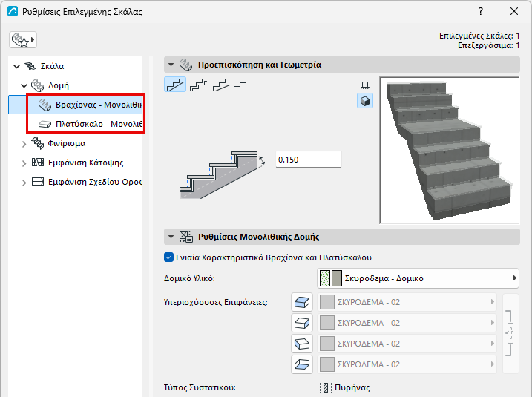Open the Favorites star button
The image size is (532, 397).
[x=23, y=40]
